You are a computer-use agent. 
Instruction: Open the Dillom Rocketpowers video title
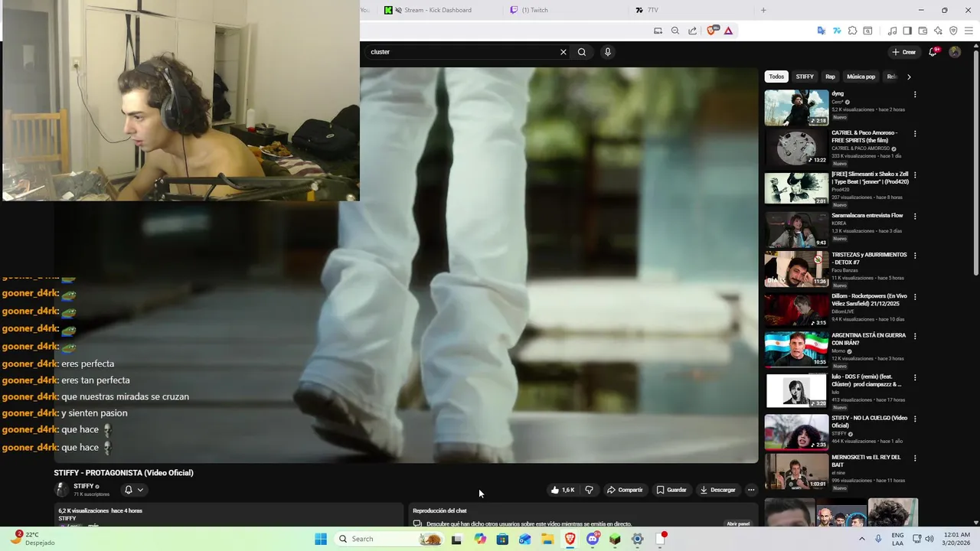coord(869,299)
